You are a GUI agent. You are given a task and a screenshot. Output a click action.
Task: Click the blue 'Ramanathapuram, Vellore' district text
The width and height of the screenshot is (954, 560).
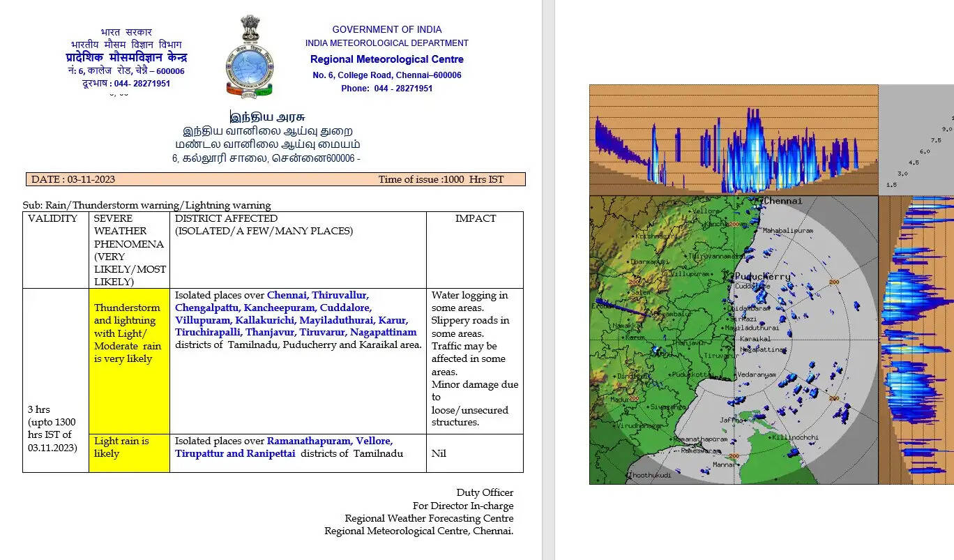pyautogui.click(x=330, y=441)
